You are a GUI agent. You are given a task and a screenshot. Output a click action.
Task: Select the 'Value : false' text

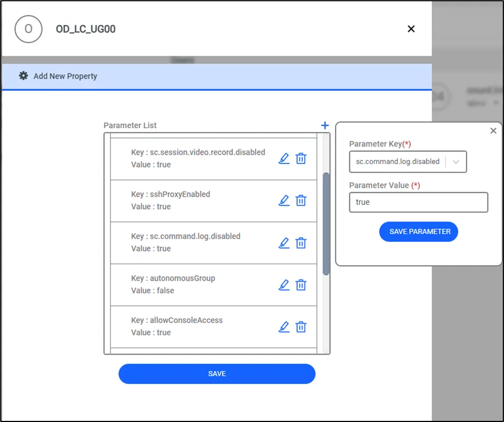point(152,291)
